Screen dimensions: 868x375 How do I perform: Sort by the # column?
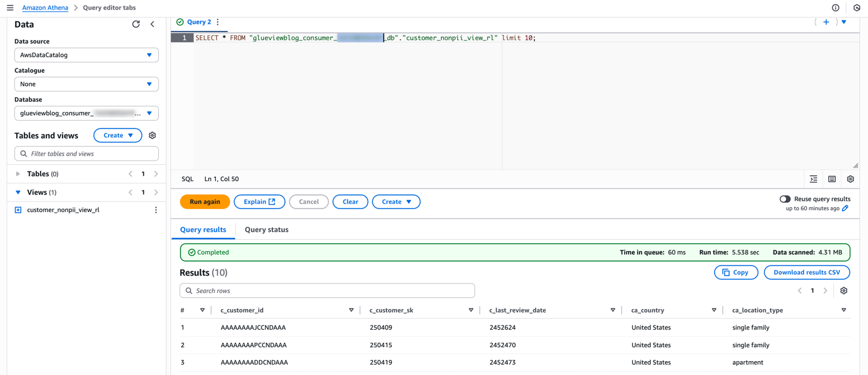(x=203, y=310)
